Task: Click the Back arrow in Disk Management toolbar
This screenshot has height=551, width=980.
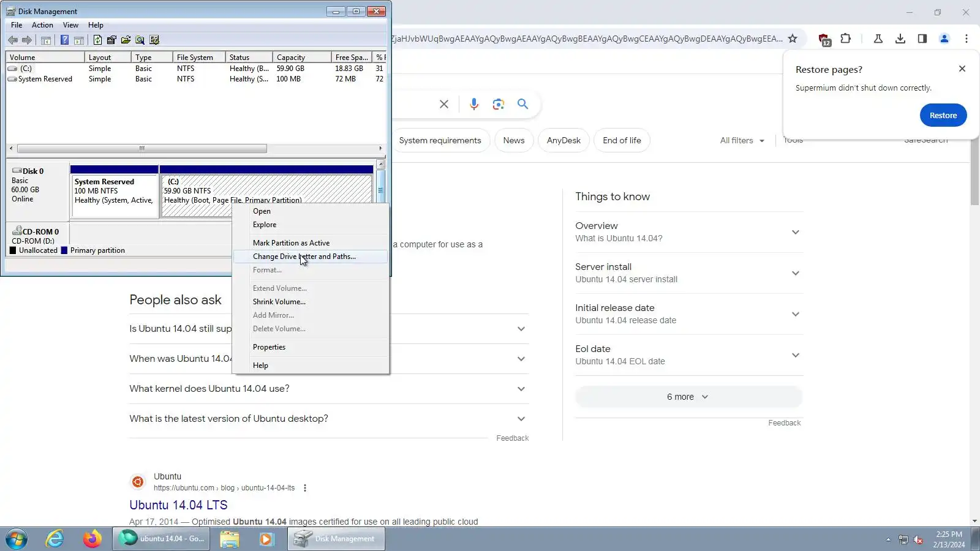Action: tap(12, 40)
